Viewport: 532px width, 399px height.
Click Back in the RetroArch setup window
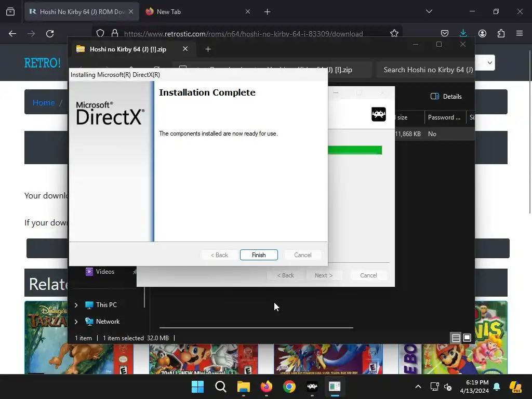point(285,275)
